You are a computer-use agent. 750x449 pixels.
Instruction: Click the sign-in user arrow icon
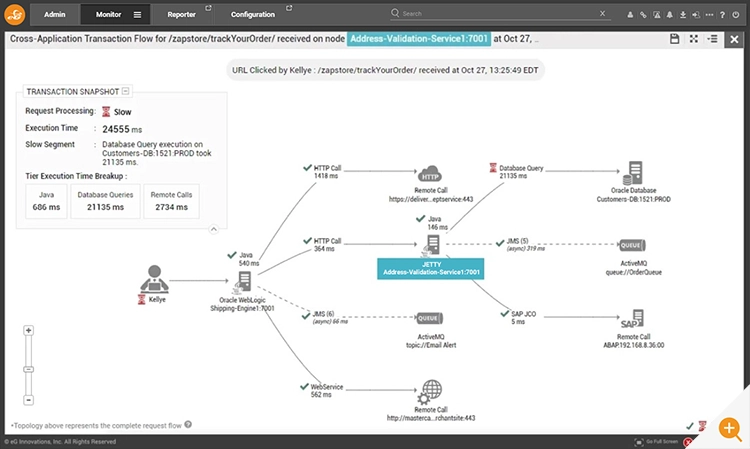point(696,15)
